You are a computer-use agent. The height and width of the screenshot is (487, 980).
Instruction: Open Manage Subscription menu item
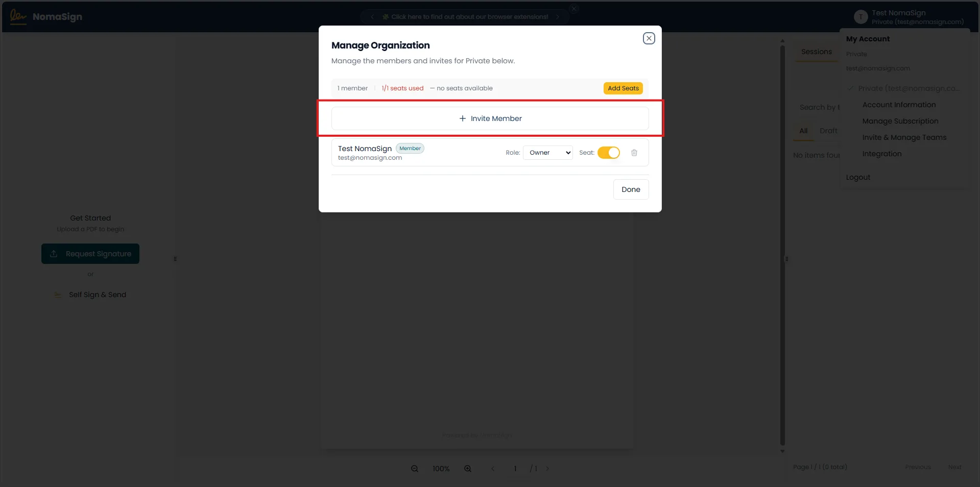900,121
